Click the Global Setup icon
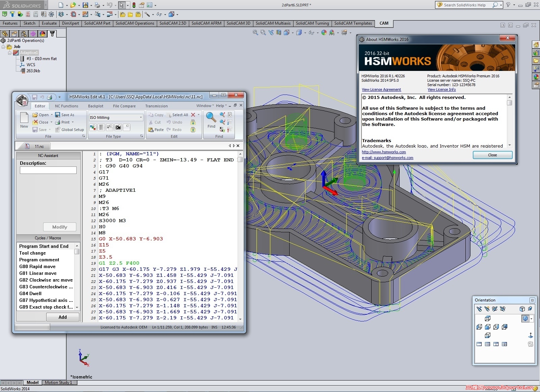 click(x=58, y=130)
